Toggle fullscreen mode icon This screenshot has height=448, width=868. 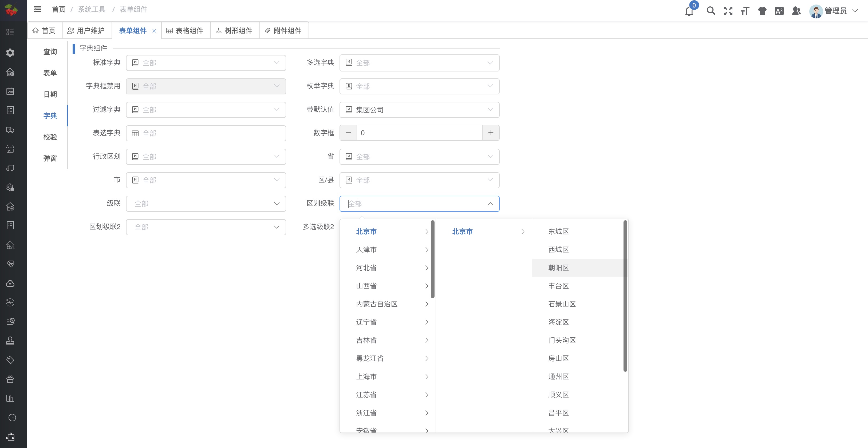point(728,11)
